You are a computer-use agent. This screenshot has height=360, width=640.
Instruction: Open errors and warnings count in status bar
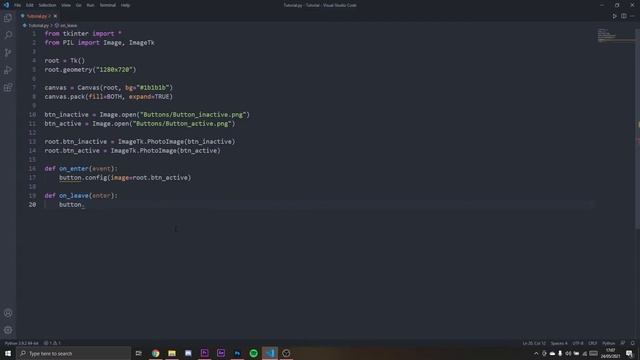click(52, 343)
